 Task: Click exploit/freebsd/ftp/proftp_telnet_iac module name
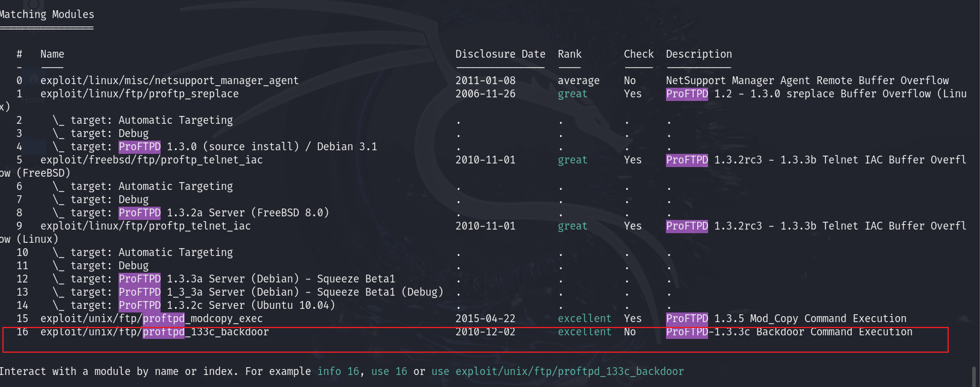tap(152, 160)
